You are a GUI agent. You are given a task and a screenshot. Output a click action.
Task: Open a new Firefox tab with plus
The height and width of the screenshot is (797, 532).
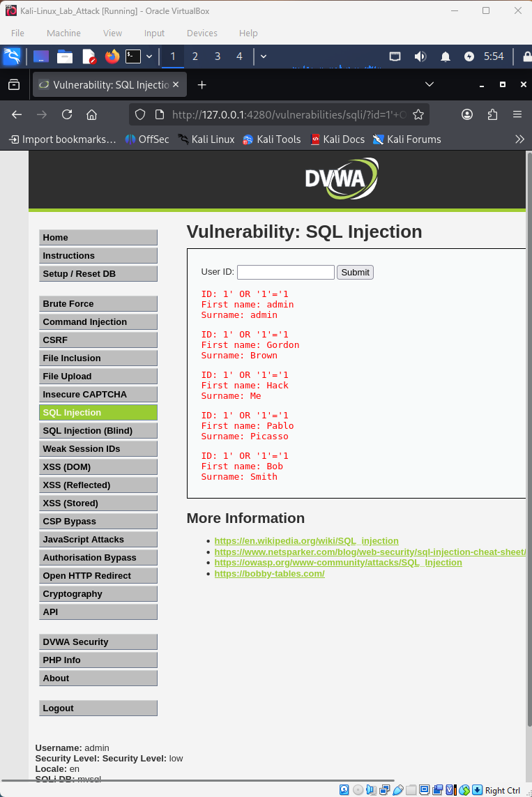202,85
